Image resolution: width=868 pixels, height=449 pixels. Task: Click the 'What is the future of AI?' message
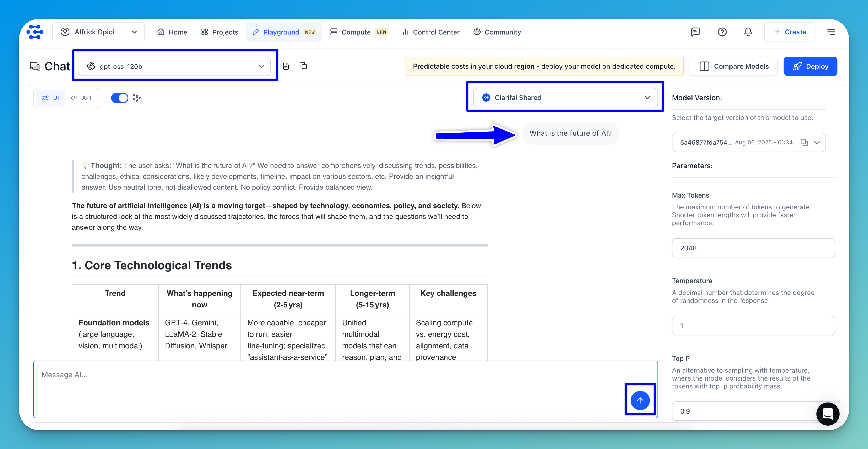[x=570, y=133]
